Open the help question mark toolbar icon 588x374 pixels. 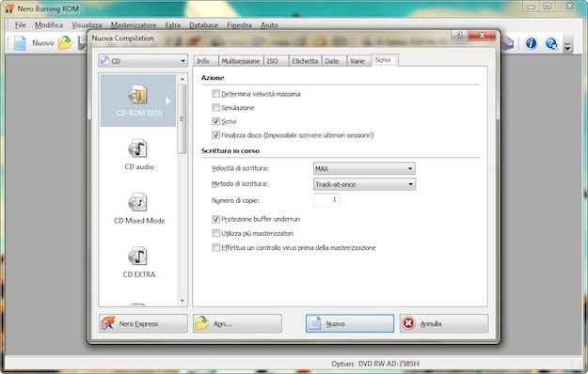[x=551, y=43]
